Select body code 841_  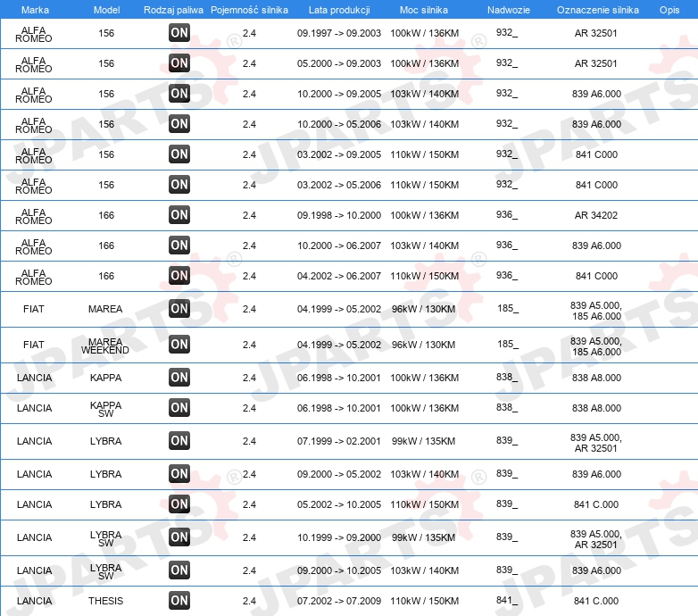[x=507, y=601]
